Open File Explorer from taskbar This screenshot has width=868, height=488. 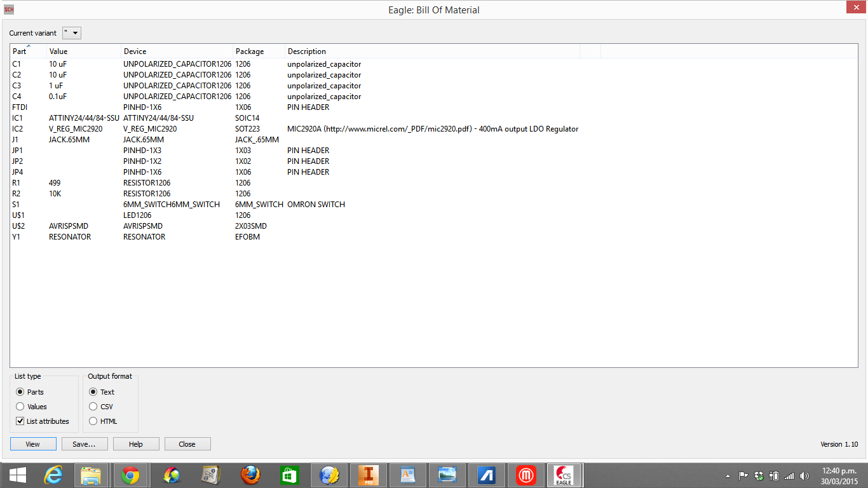[x=92, y=475]
